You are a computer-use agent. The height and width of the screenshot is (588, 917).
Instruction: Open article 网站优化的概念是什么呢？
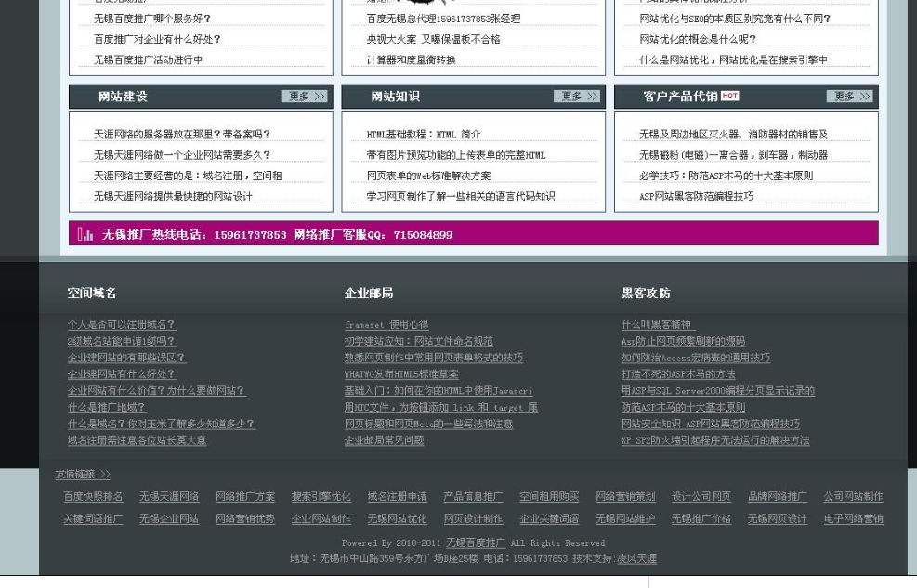click(698, 39)
